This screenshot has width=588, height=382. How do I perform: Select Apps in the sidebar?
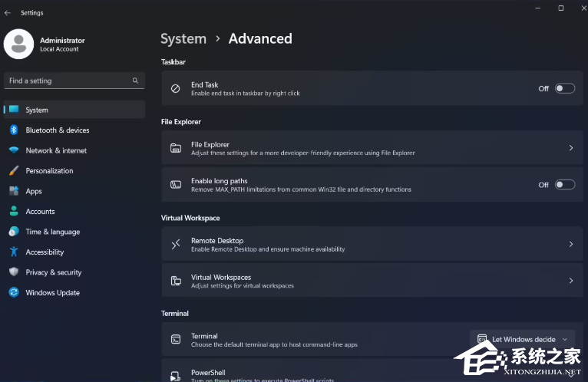34,191
